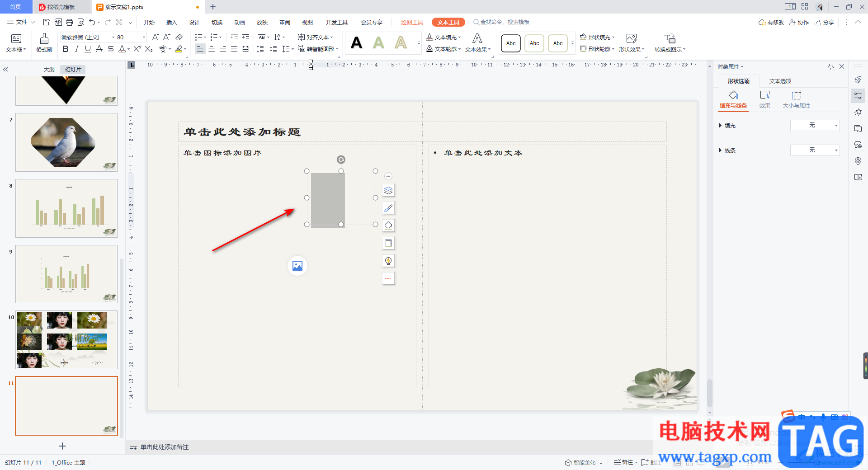Open Line (线条) type dropdown showing 无
Viewport: 868px width, 470px height.
(x=815, y=150)
